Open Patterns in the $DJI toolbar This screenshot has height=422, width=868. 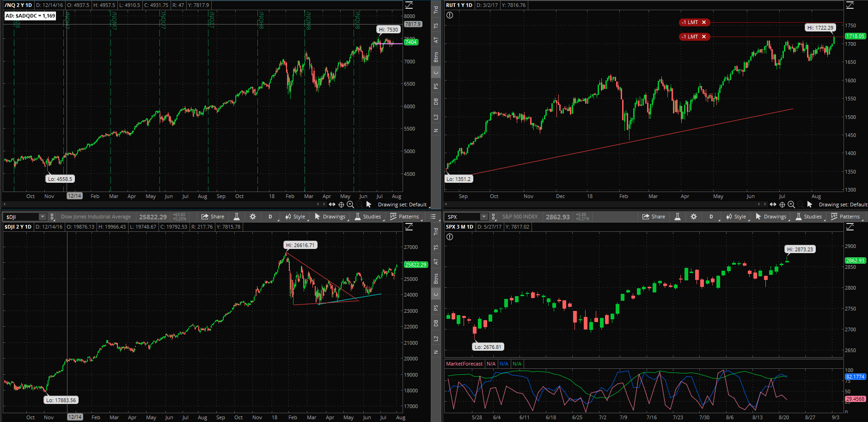404,217
